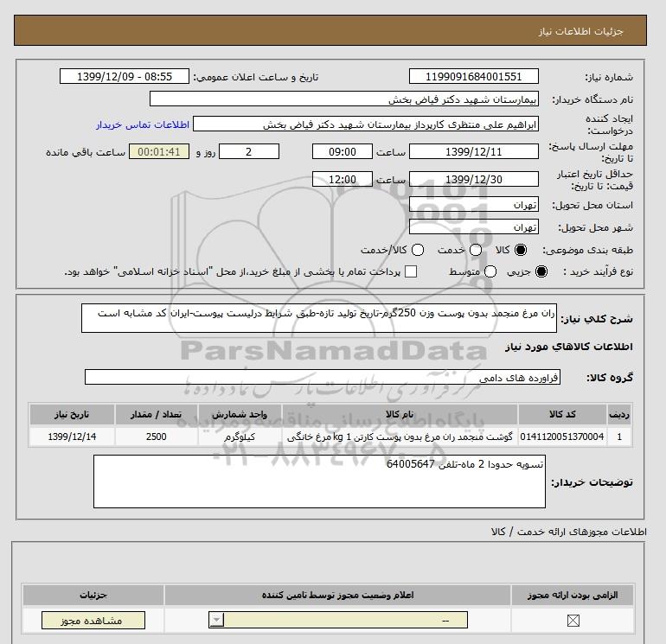Choose متوسط purchase process radio

click(x=490, y=271)
